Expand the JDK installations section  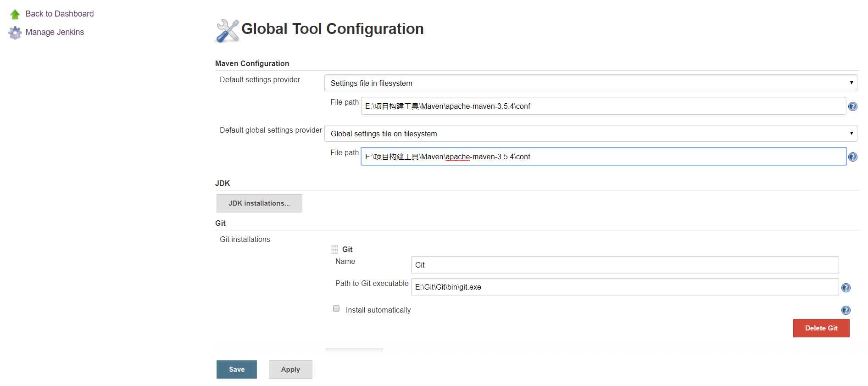[x=259, y=203]
